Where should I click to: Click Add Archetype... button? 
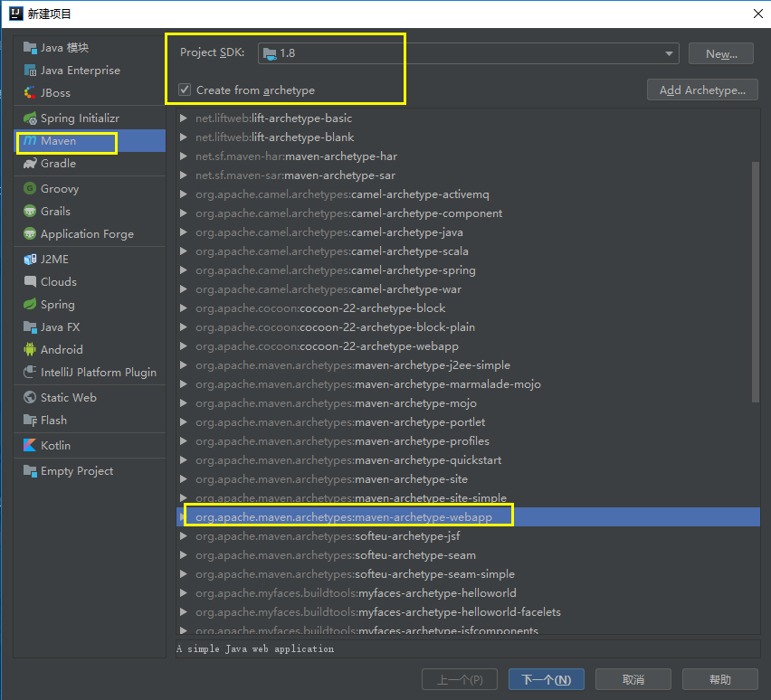[x=702, y=90]
